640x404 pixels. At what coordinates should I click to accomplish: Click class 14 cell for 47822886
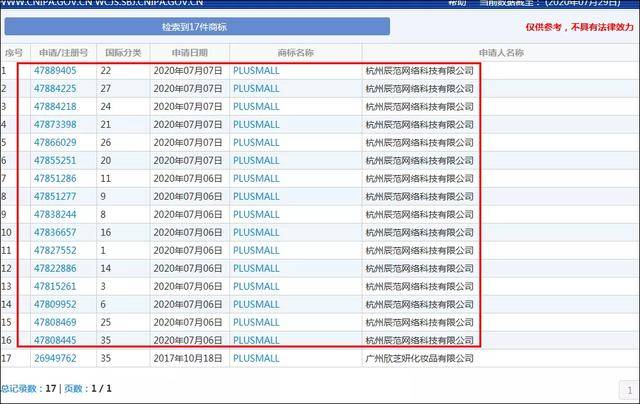click(x=106, y=268)
